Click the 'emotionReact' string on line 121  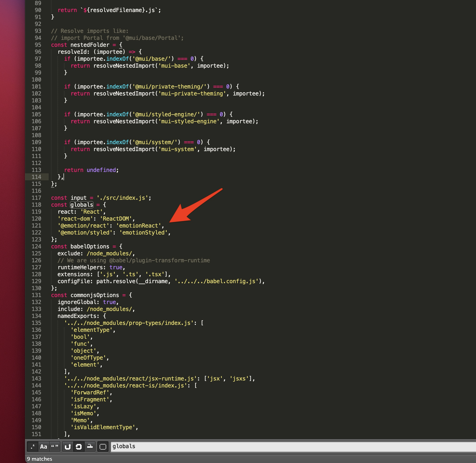click(139, 226)
